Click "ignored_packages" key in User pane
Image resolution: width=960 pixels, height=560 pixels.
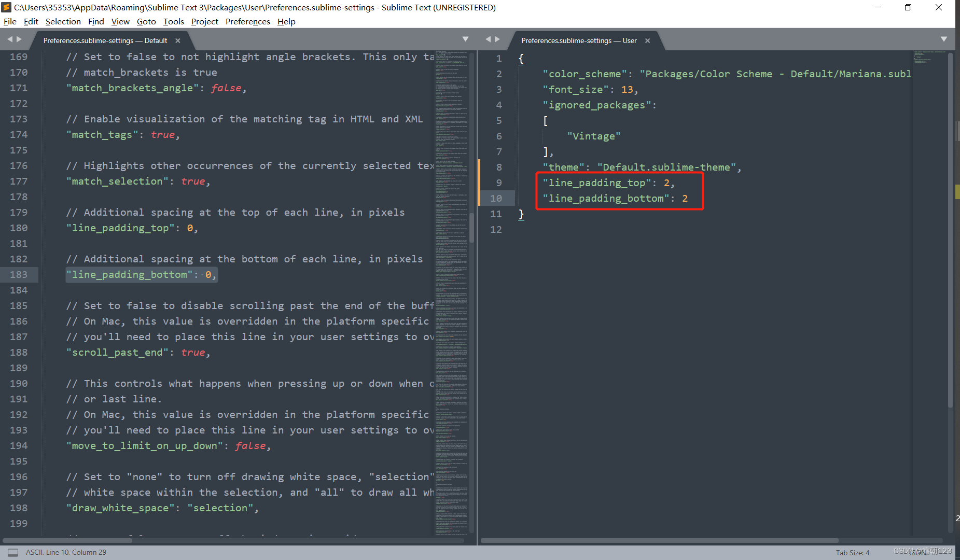pos(597,105)
